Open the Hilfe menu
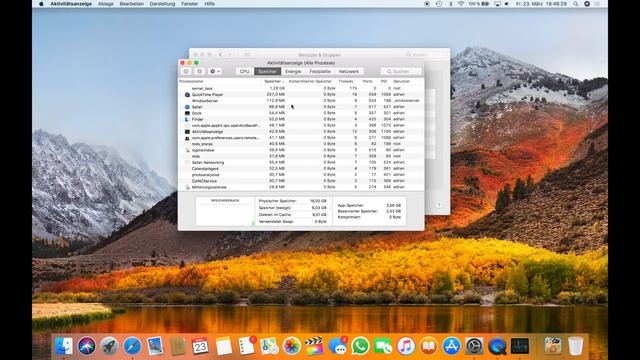This screenshot has height=360, width=640. pos(209,4)
